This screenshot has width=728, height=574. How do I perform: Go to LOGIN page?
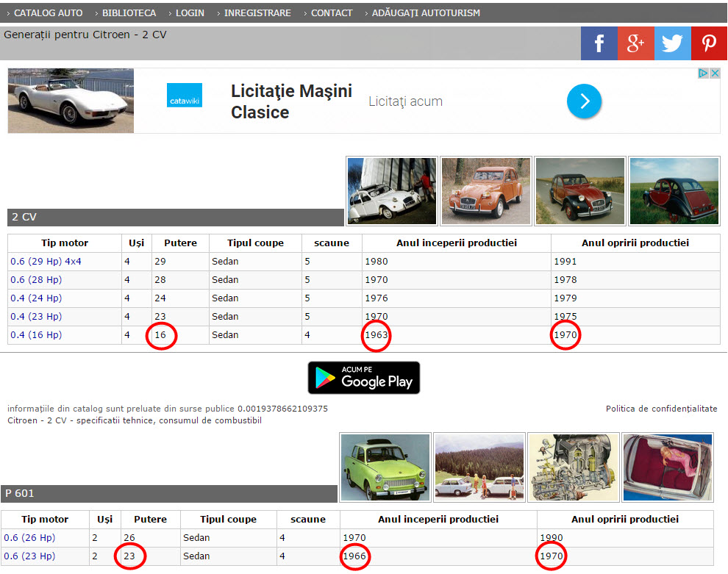[x=190, y=13]
